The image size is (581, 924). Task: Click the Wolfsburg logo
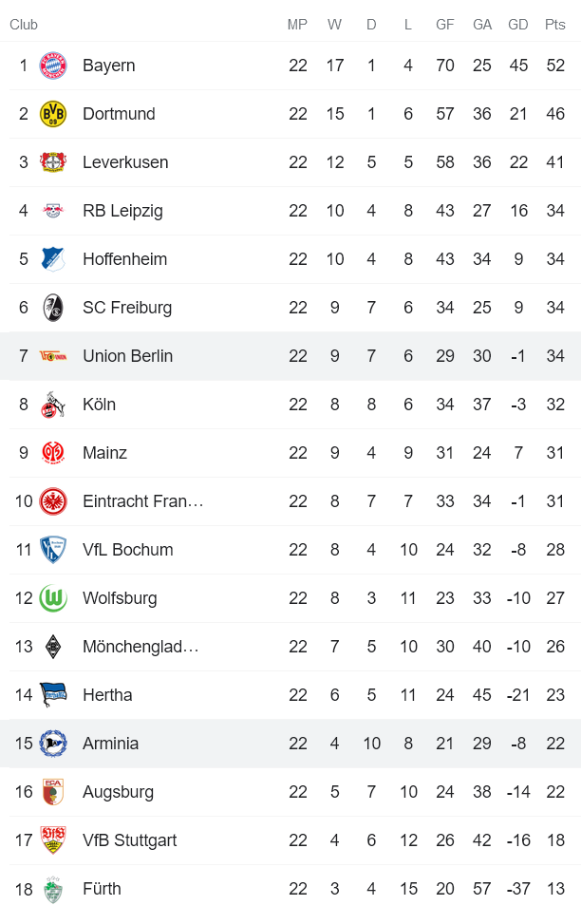point(53,598)
